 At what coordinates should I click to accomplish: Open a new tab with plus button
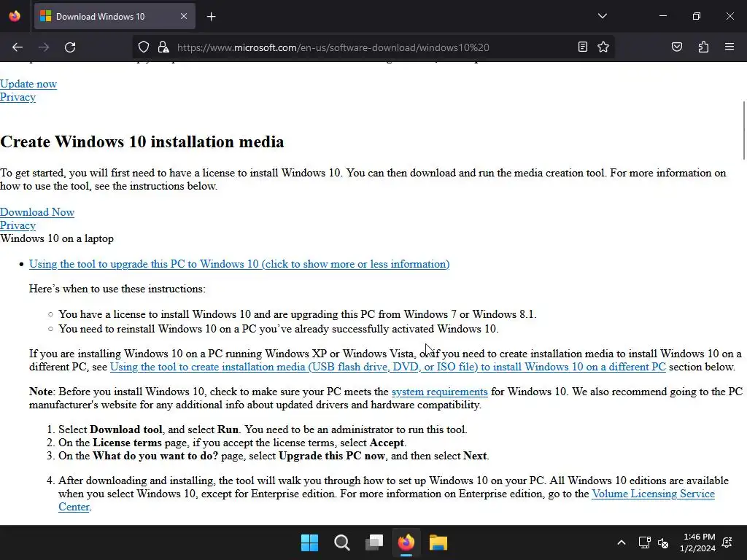(212, 17)
